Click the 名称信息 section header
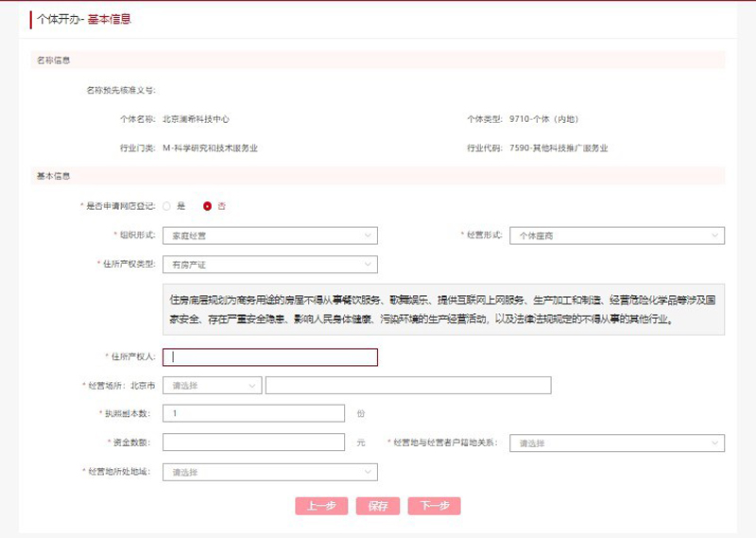This screenshot has width=756, height=538. pyautogui.click(x=53, y=60)
